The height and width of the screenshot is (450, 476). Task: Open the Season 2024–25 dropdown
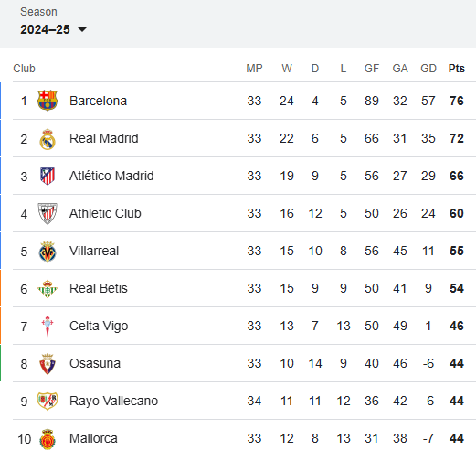(x=53, y=29)
